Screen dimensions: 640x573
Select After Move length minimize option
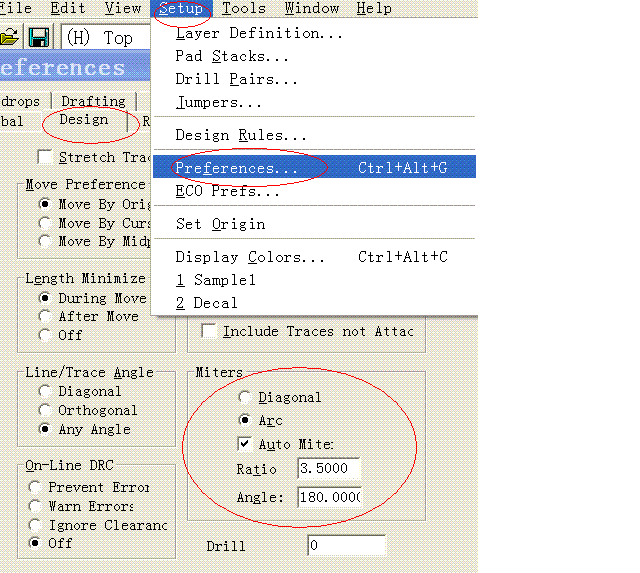pyautogui.click(x=44, y=316)
